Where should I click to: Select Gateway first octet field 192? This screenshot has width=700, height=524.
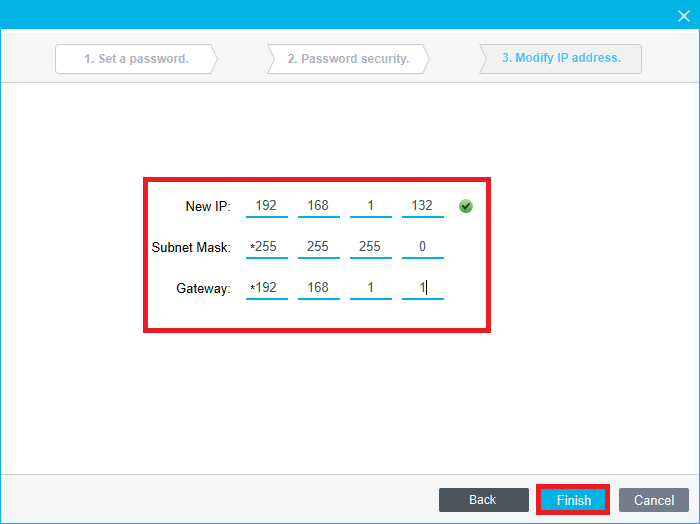tap(267, 288)
